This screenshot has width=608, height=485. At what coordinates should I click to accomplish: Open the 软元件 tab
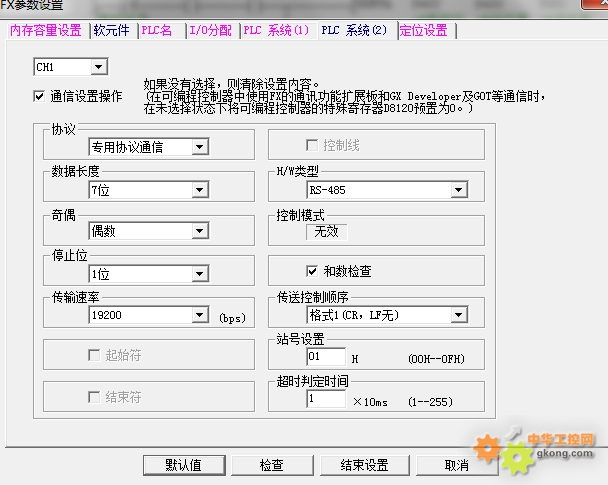pos(111,30)
